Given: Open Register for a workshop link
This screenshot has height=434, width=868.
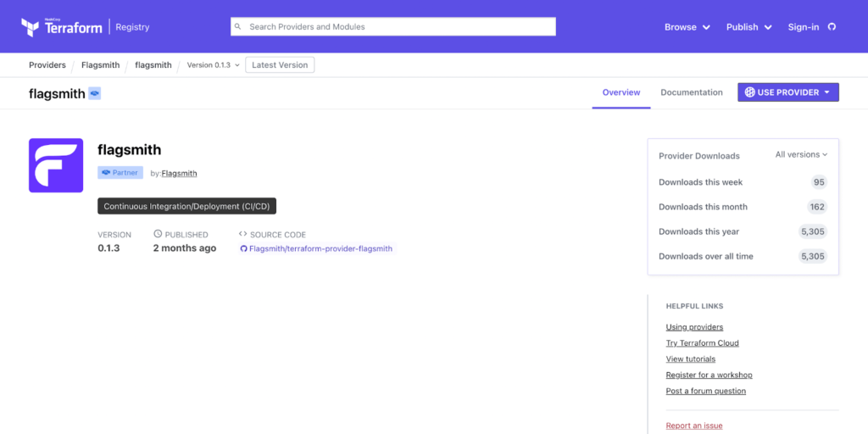Looking at the screenshot, I should pos(709,376).
